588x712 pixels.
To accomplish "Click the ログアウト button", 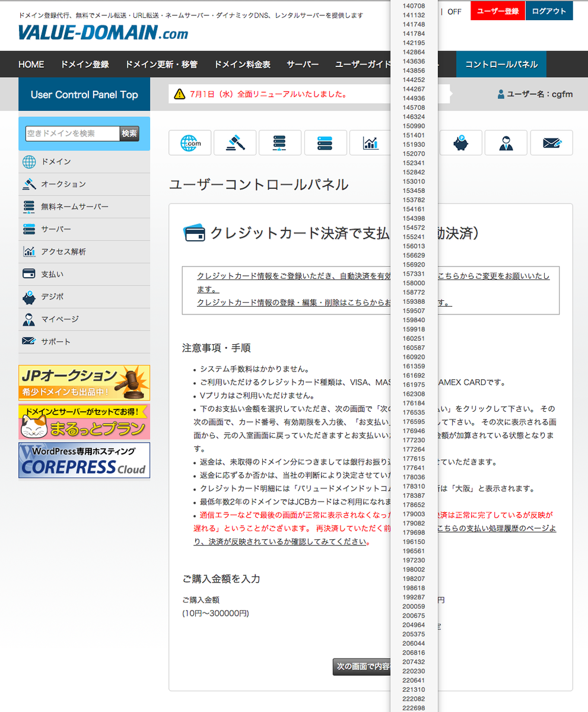I will pyautogui.click(x=549, y=11).
